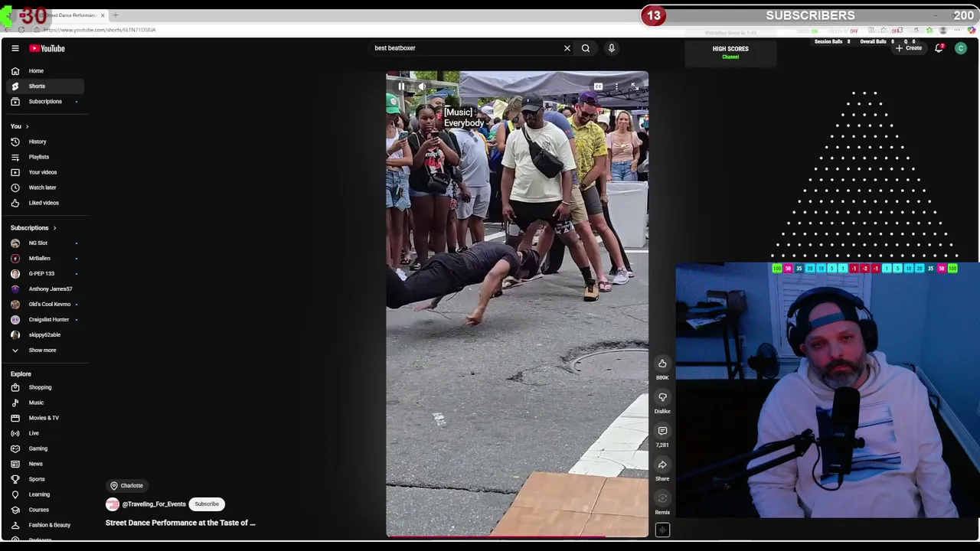Screen dimensions: 980x551
Task: Open the sound thumbnail below Remix
Action: pyautogui.click(x=662, y=530)
